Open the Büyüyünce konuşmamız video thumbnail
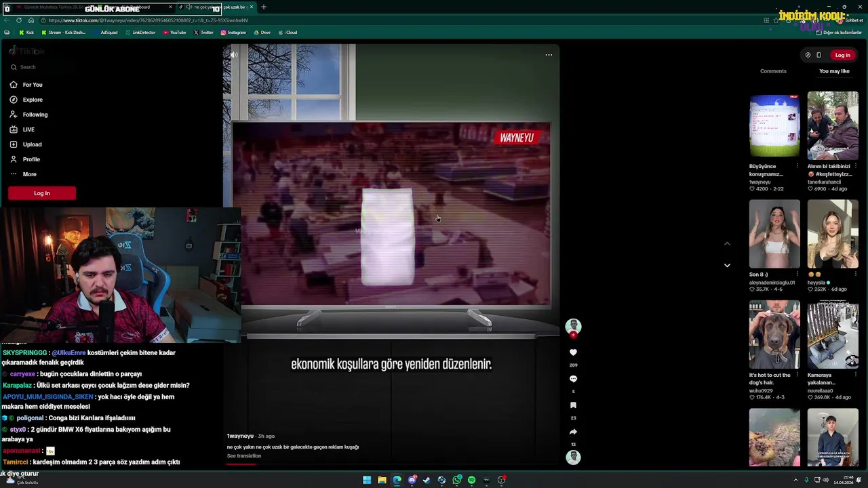Viewport: 868px width, 488px height. pos(774,126)
